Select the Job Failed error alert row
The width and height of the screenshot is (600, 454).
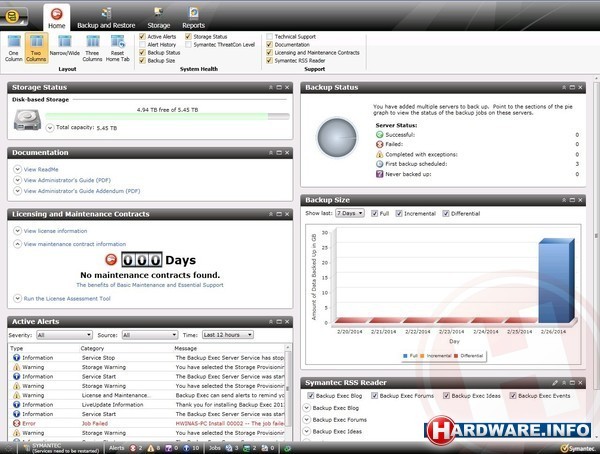click(147, 423)
